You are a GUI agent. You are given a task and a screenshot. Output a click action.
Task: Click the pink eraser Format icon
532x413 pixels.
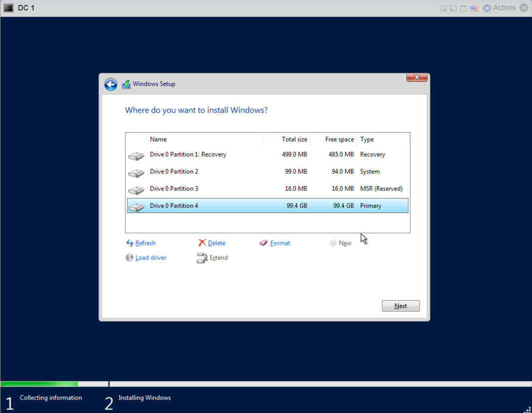pos(264,243)
